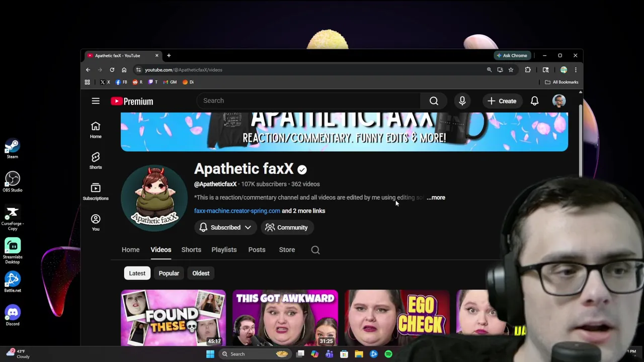Screen dimensions: 644x362
Task: Search within the Apathetic faxX channel
Action: pos(315,250)
